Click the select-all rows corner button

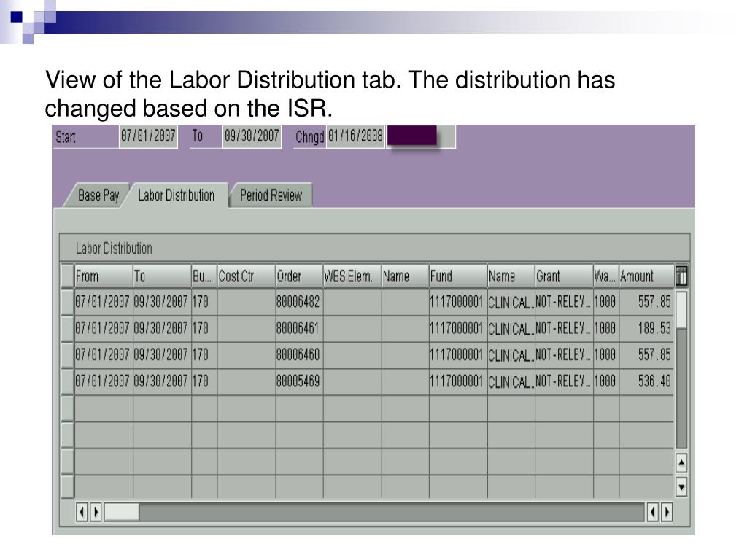[x=67, y=276]
